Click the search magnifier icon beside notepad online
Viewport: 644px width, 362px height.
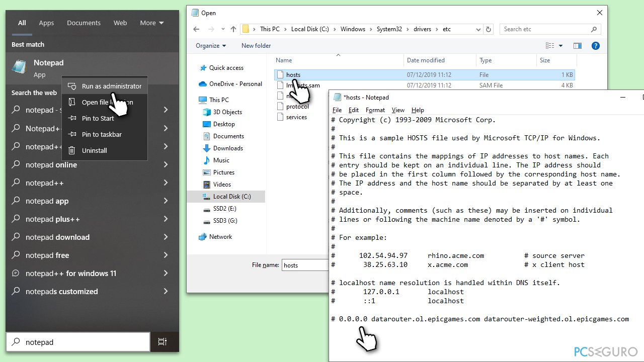[16, 165]
